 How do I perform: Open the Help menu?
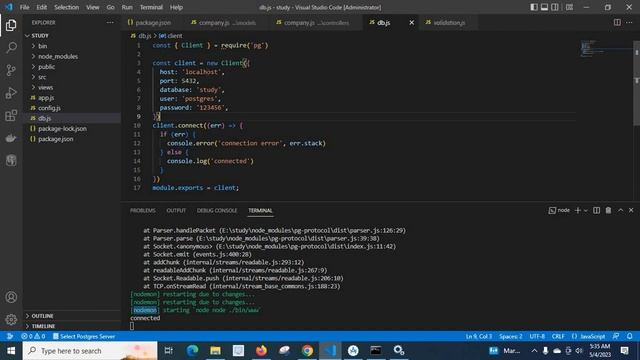point(176,7)
